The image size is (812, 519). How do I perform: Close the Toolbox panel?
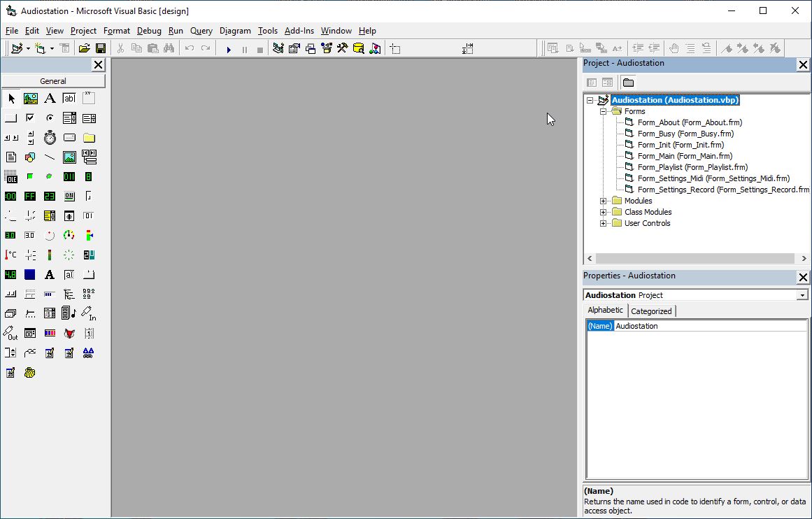(x=98, y=65)
